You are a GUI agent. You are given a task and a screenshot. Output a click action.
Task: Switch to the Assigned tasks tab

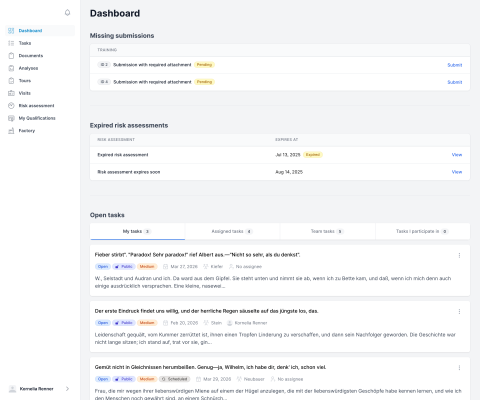point(232,231)
